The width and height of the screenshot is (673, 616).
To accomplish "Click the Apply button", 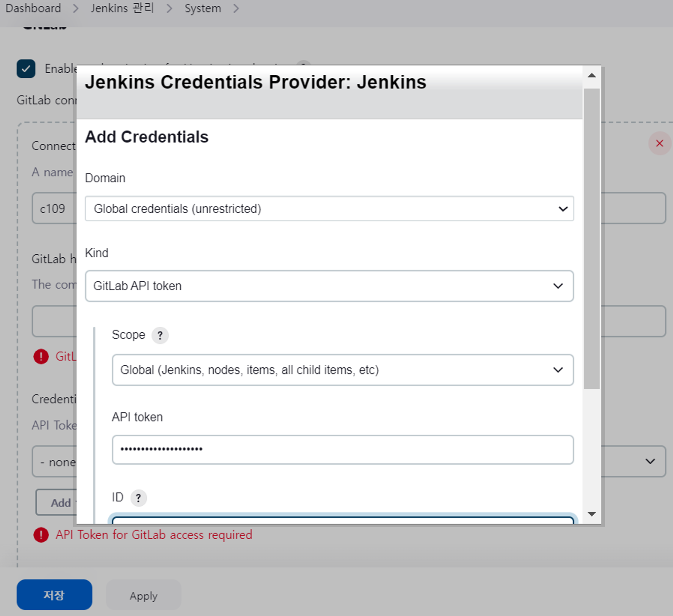I will (x=143, y=595).
